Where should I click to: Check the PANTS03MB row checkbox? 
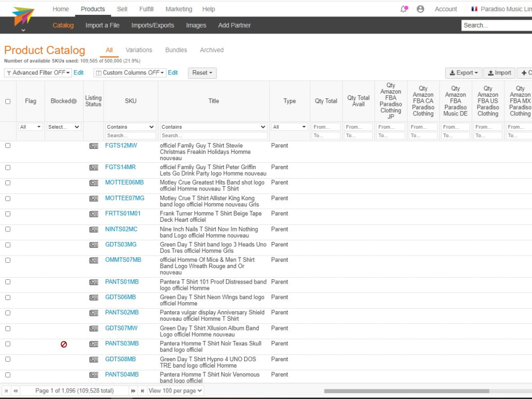8,344
